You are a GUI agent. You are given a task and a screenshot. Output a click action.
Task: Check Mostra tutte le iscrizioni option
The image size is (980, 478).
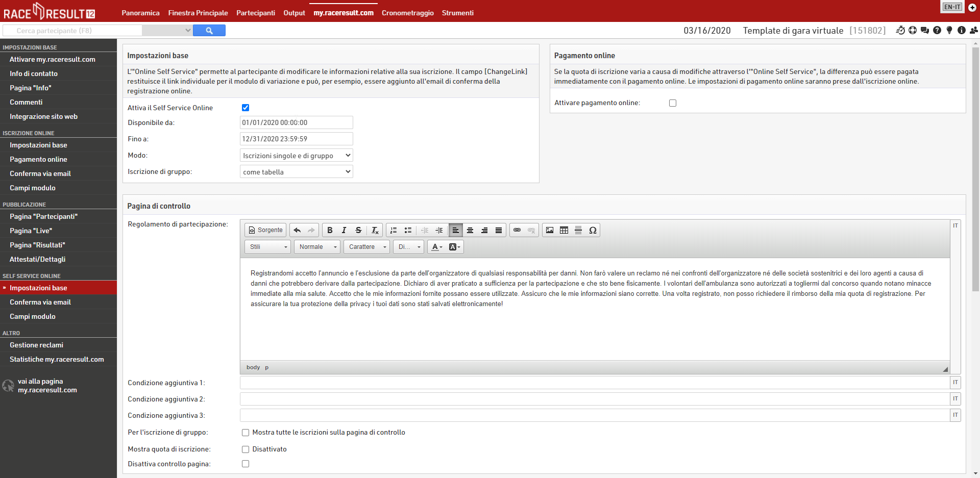pos(246,433)
